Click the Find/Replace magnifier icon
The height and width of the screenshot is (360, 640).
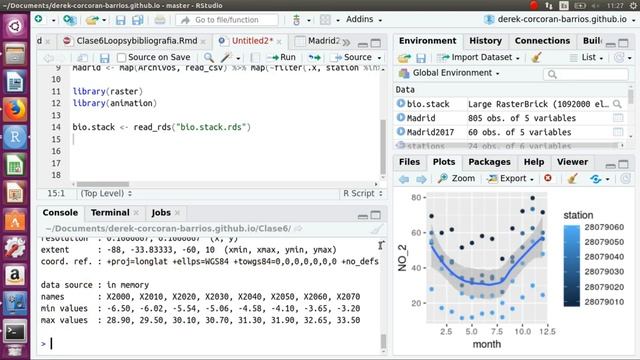pyautogui.click(x=209, y=58)
